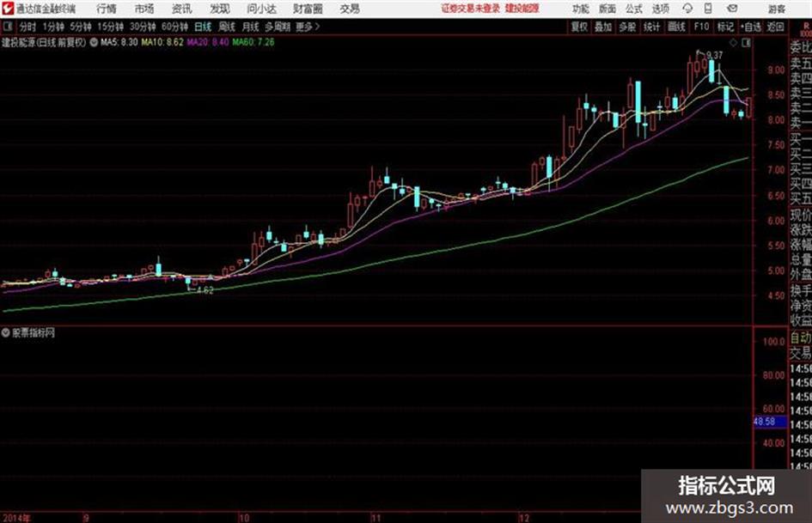Switch to 30分钟 period tab

pos(143,27)
